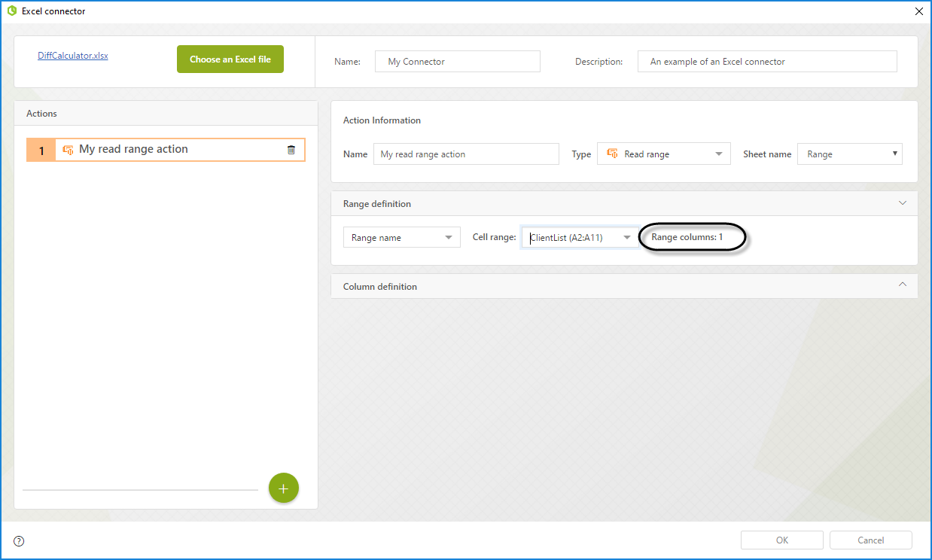
Task: Open help via question mark icon
Action: click(x=19, y=540)
